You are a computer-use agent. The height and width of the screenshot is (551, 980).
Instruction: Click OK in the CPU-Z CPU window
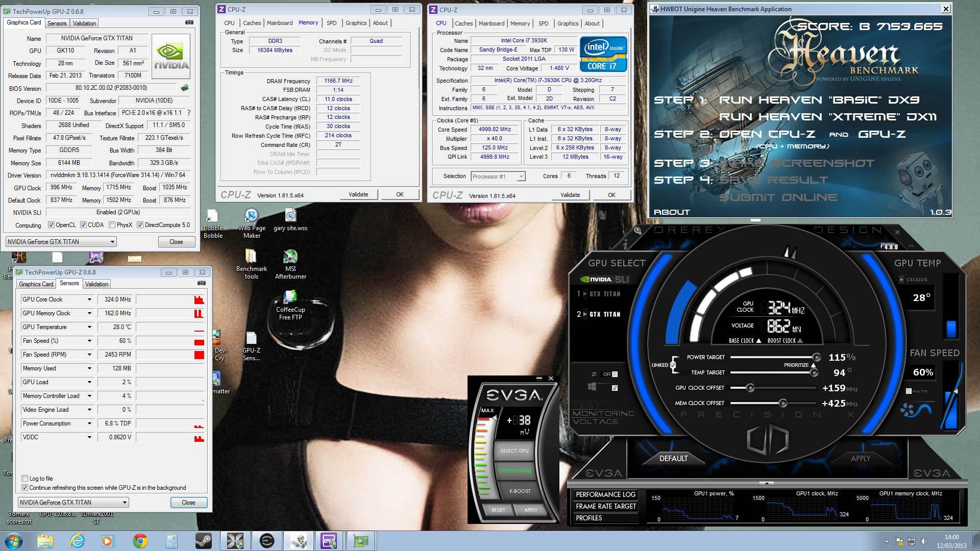click(x=611, y=195)
